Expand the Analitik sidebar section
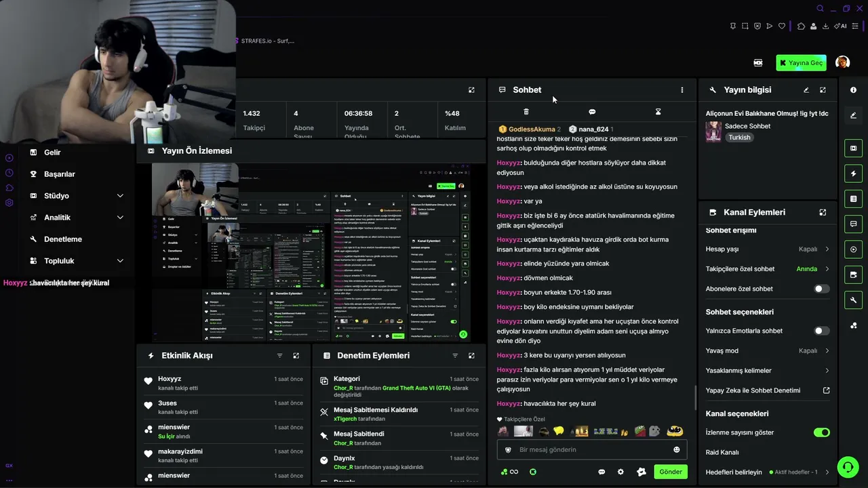 [120, 218]
